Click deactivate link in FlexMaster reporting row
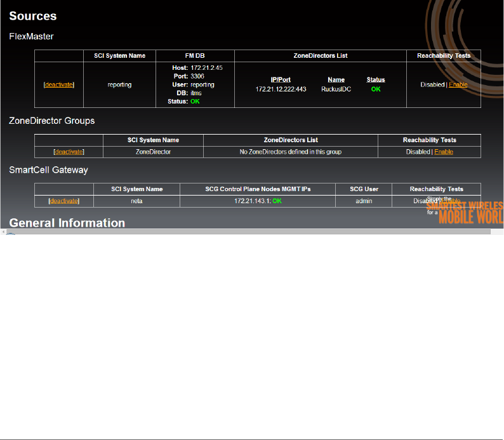The height and width of the screenshot is (440, 504). pos(59,84)
